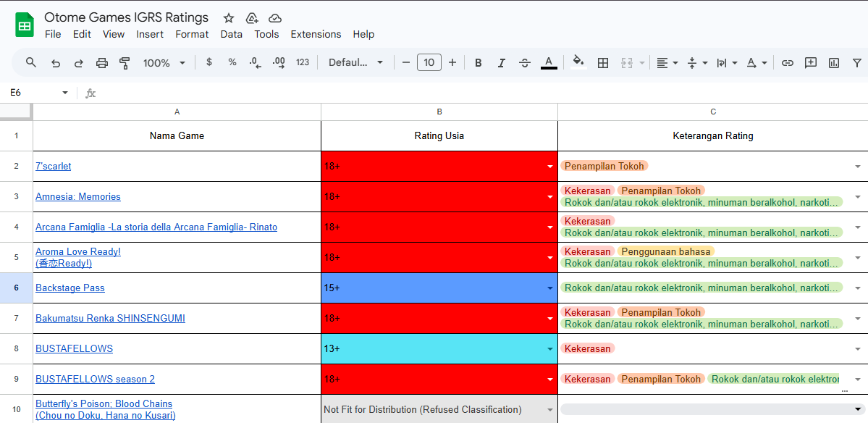Open the Format menu
Image resolution: width=868 pixels, height=423 pixels.
(x=192, y=34)
